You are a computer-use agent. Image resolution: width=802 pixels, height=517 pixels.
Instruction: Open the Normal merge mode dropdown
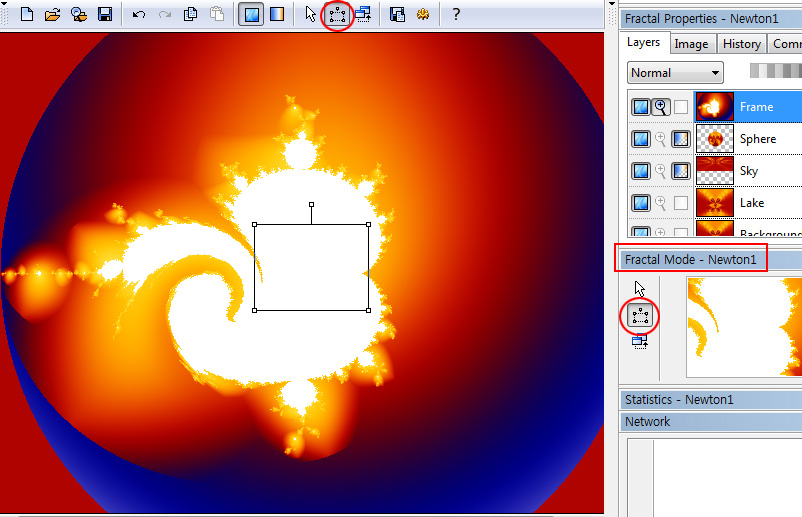click(x=675, y=73)
